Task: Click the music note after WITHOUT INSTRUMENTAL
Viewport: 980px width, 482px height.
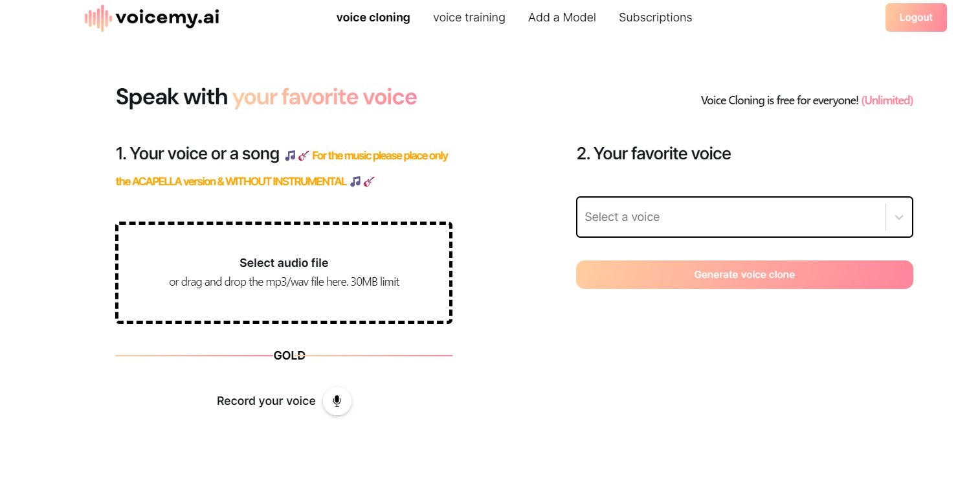Action: tap(355, 181)
